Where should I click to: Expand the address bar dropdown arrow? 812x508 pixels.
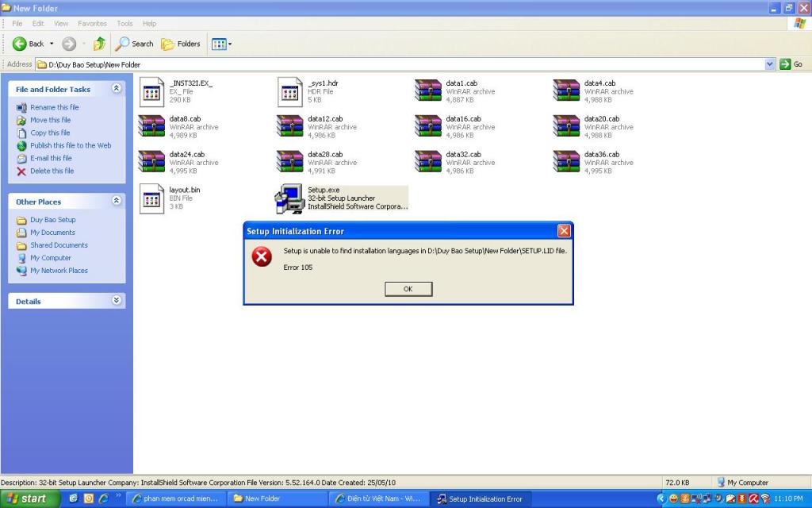[769, 64]
